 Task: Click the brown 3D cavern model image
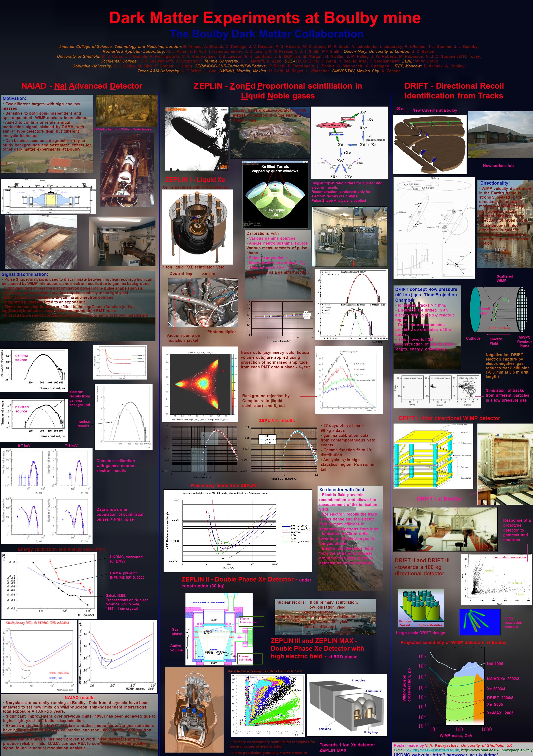(430, 144)
